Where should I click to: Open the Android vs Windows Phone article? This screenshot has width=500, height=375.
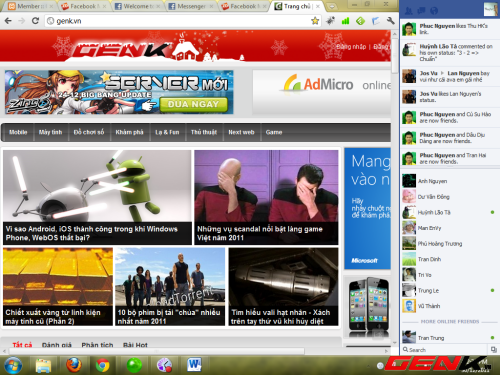click(x=97, y=197)
